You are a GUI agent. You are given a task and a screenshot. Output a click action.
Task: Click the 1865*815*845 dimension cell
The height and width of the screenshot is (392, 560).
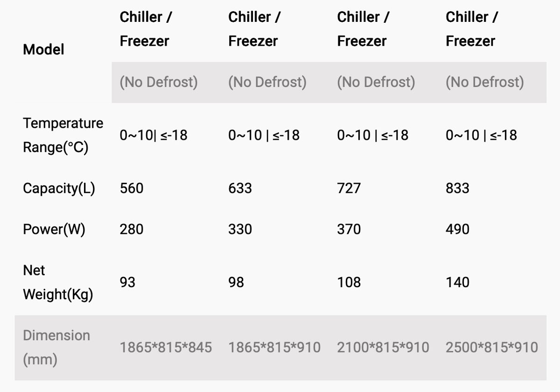click(166, 347)
